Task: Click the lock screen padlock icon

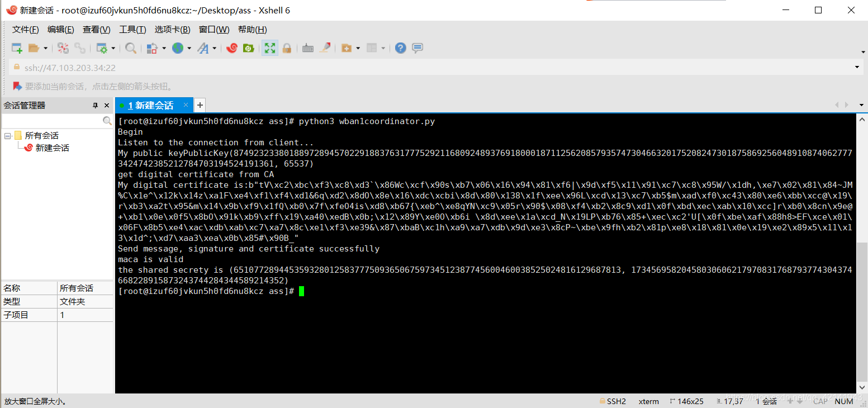Action: pyautogui.click(x=287, y=48)
